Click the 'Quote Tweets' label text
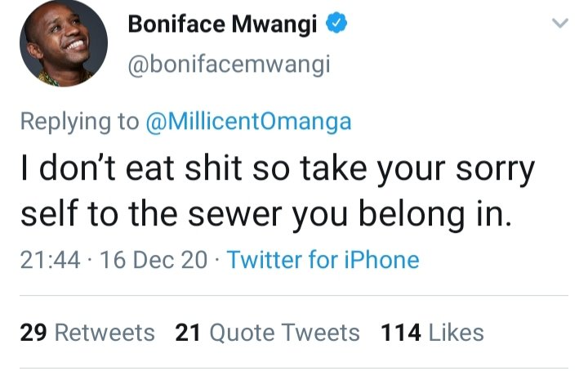Image resolution: width=588 pixels, height=371 pixels. pyautogui.click(x=285, y=333)
